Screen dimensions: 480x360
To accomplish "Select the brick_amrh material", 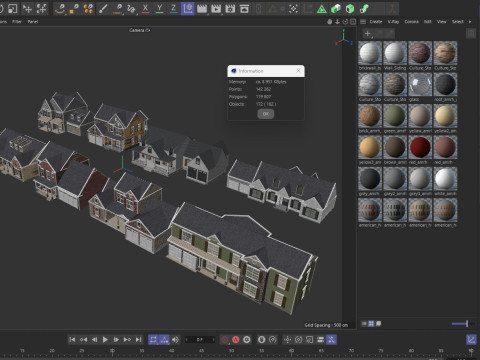I will (370, 116).
